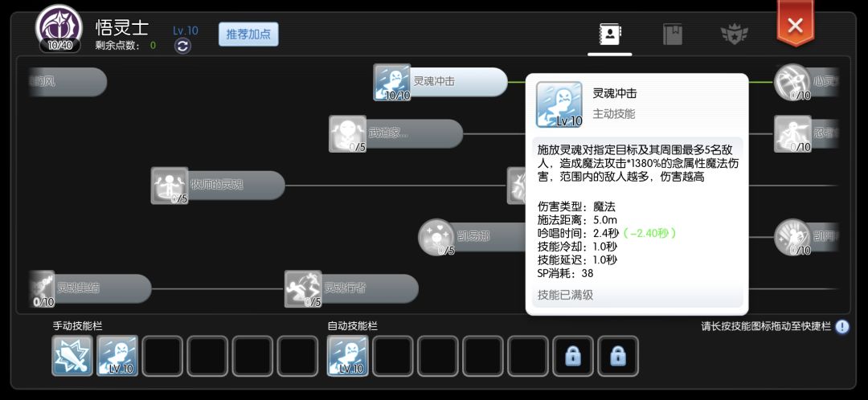This screenshot has height=400, width=868.
Task: Click the partially hidden skill node behind tooltip
Action: pos(517,186)
